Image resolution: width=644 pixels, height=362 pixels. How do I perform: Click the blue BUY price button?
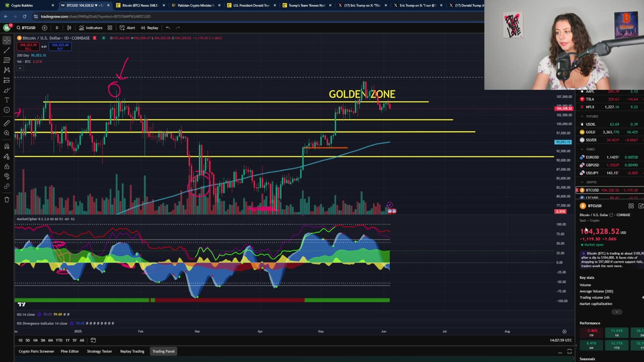pyautogui.click(x=60, y=46)
